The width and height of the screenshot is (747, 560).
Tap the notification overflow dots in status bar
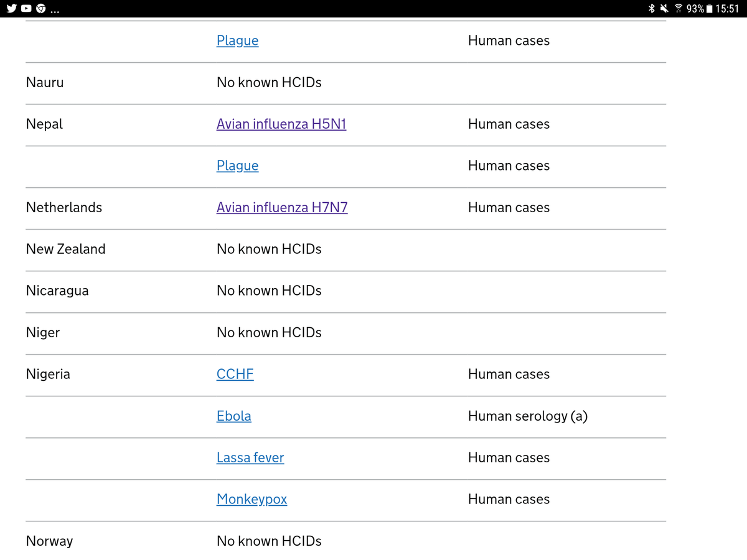56,12
